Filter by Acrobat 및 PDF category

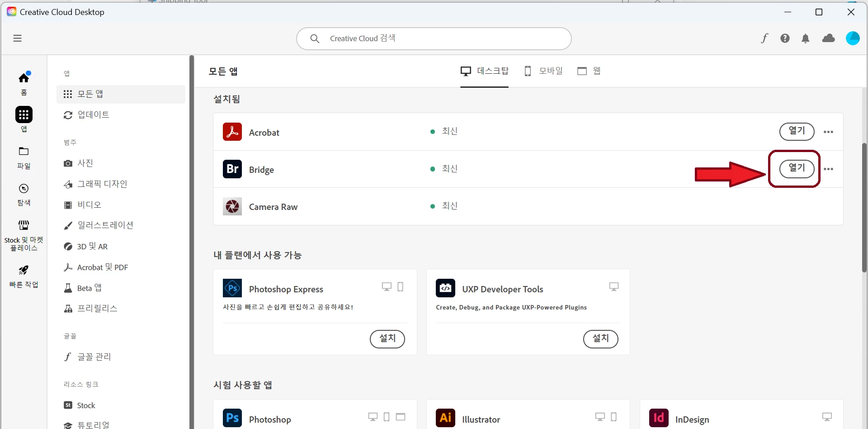pyautogui.click(x=96, y=267)
